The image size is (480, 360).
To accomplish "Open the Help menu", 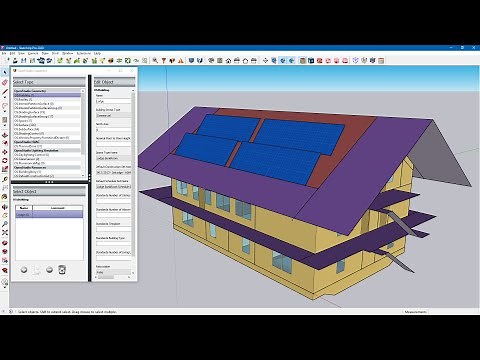I will click(97, 53).
